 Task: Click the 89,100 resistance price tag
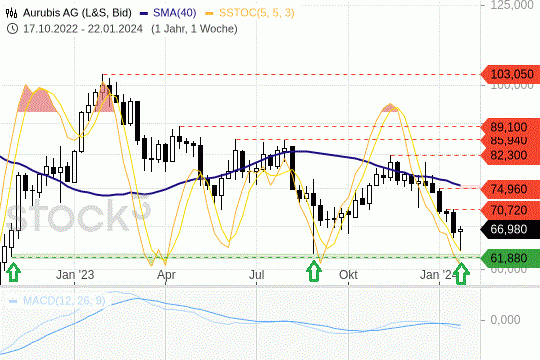510,127
